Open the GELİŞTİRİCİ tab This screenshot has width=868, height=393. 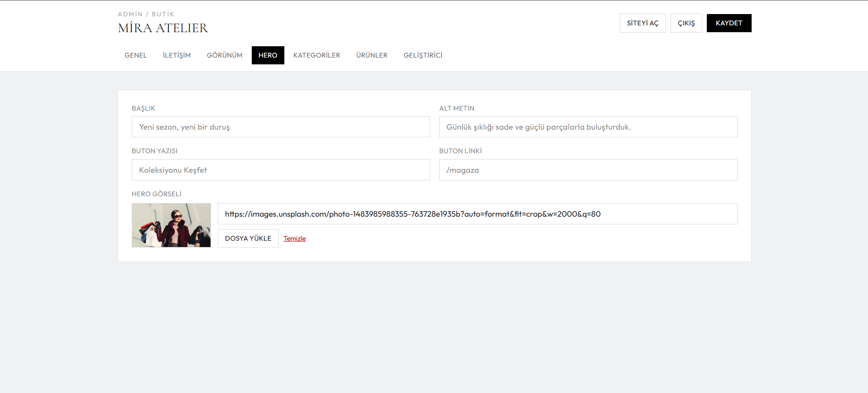pos(423,55)
